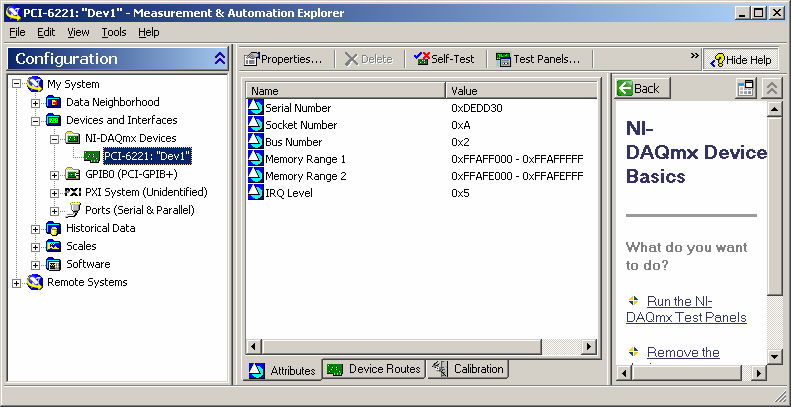791x407 pixels.
Task: Click help pane scroll down arrow
Action: 775,357
